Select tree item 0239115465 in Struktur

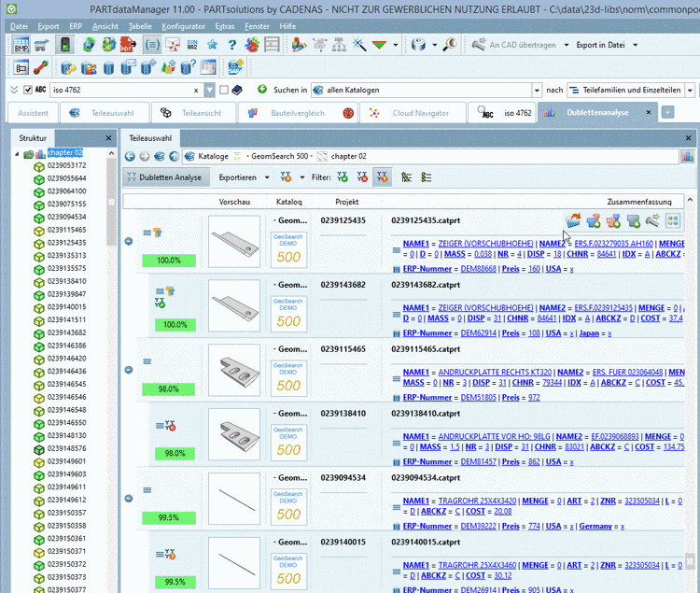point(66,230)
